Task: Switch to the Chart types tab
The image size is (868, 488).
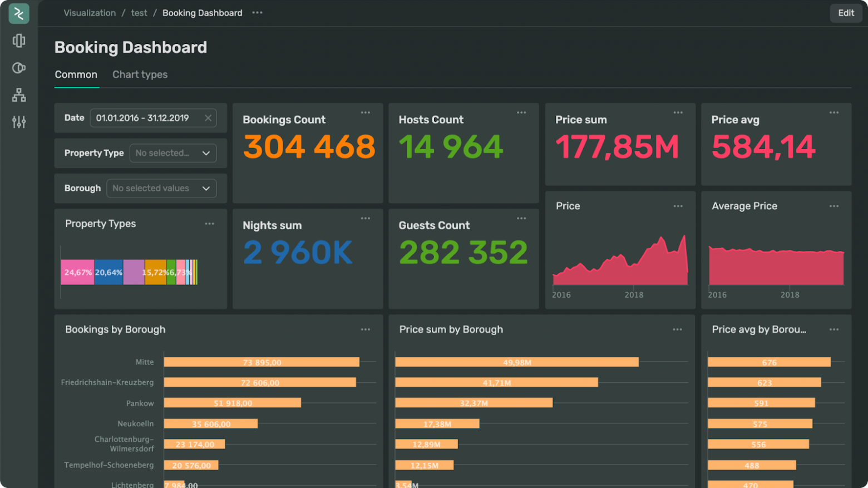Action: 140,75
